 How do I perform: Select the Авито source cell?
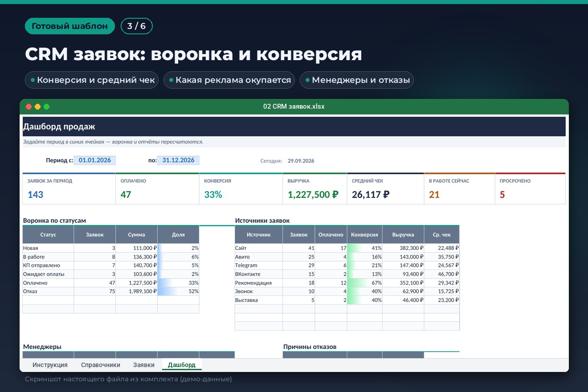(x=259, y=257)
